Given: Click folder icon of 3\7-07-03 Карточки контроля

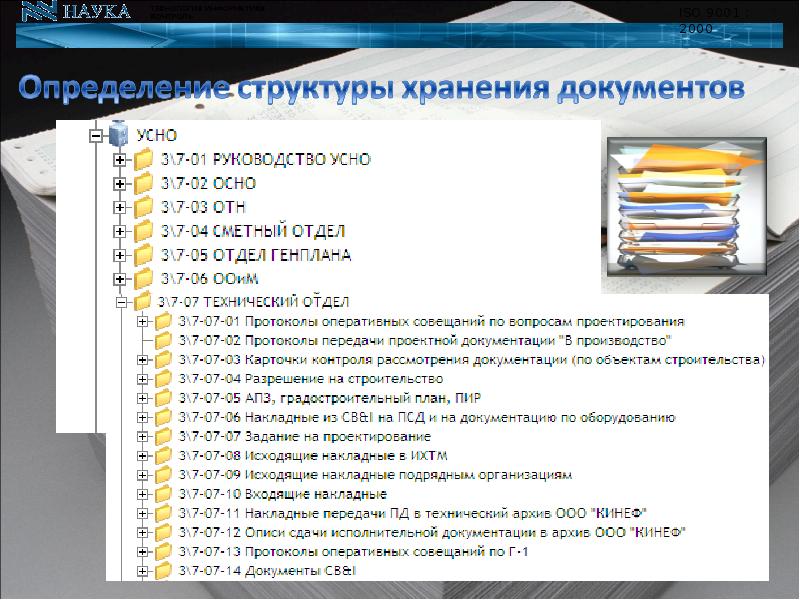Looking at the screenshot, I should click(x=163, y=360).
